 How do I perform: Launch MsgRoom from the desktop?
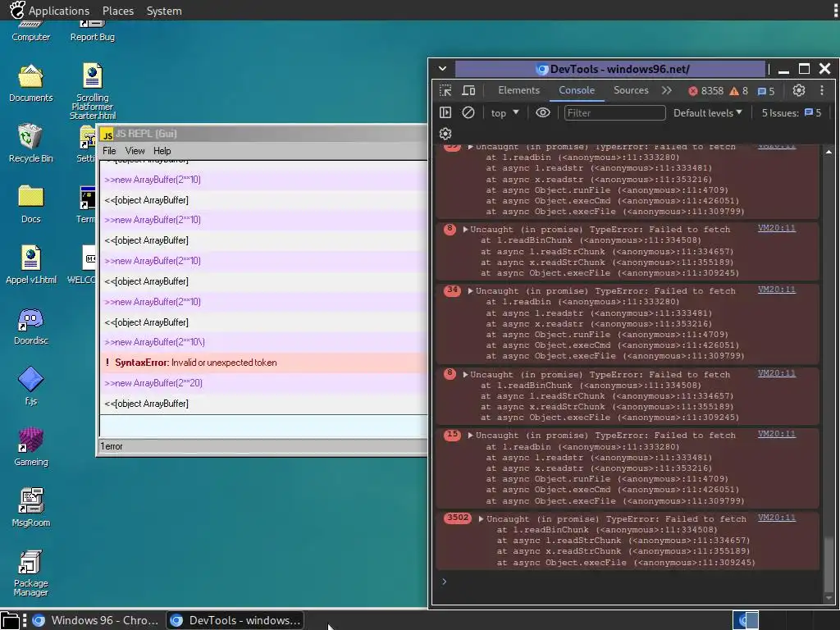[x=30, y=507]
